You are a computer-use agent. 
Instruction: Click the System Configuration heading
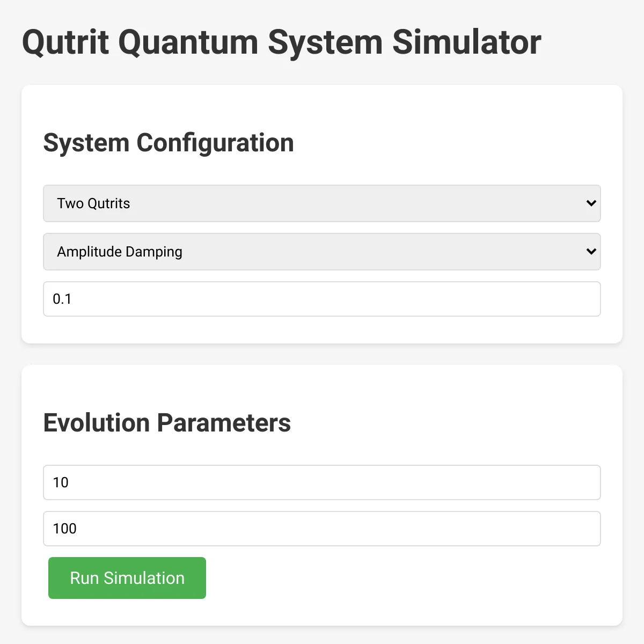(169, 143)
